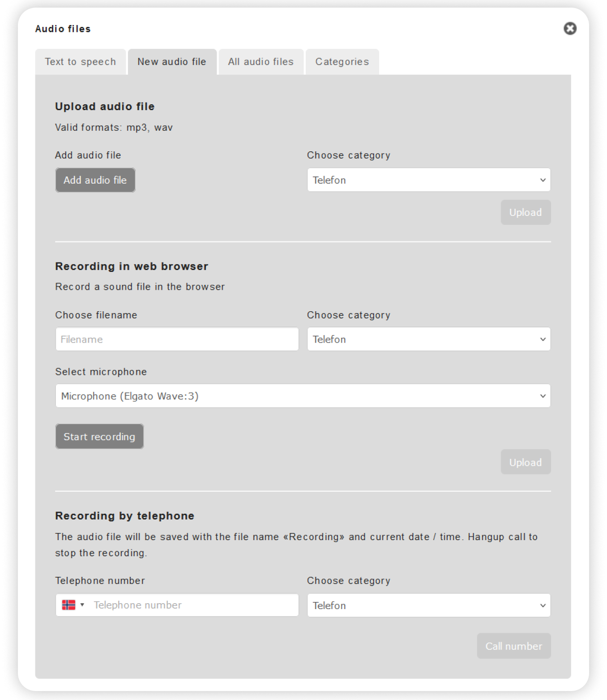607x700 pixels.
Task: Open the Select microphone dropdown
Action: pyautogui.click(x=303, y=396)
